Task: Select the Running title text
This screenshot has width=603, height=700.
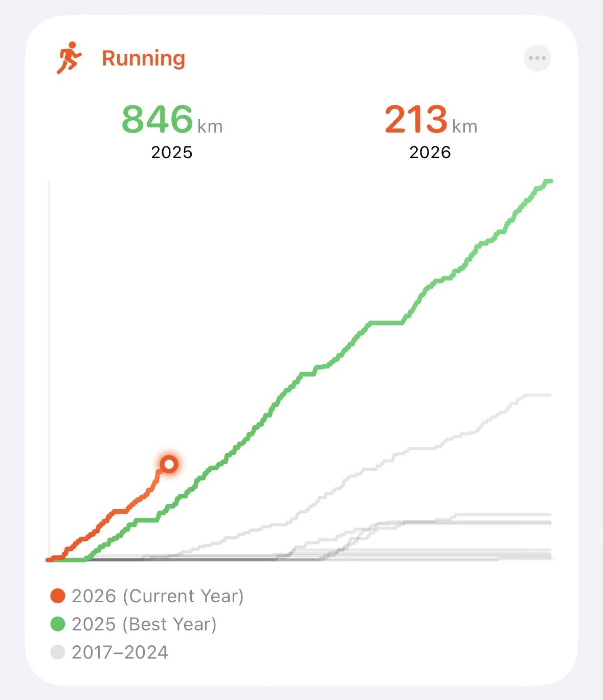Action: (x=143, y=58)
